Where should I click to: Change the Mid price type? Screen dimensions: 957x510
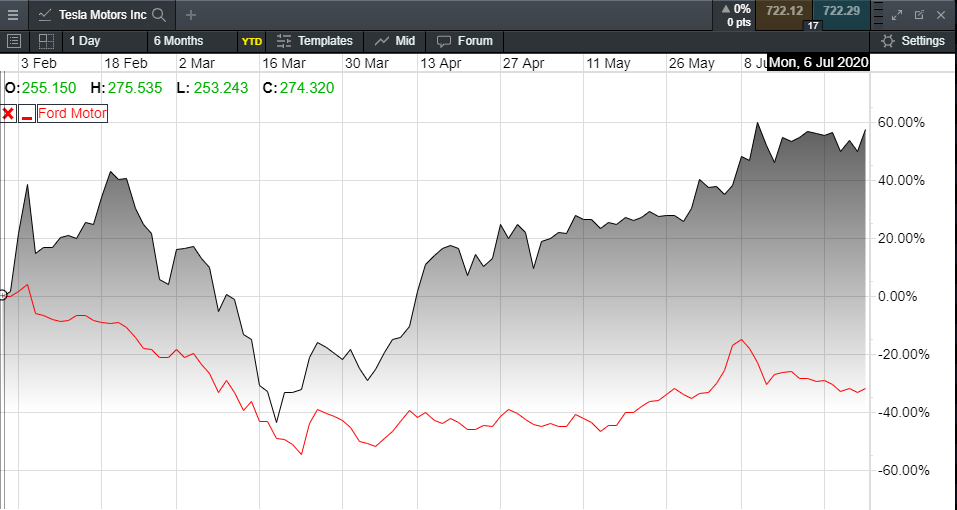click(395, 41)
